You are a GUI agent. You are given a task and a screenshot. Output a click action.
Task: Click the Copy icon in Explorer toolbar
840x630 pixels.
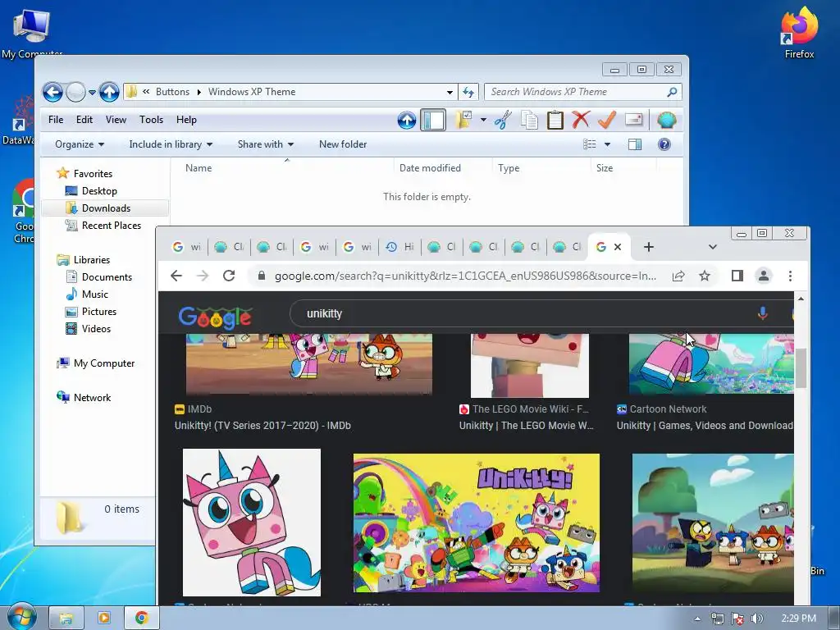tap(529, 120)
